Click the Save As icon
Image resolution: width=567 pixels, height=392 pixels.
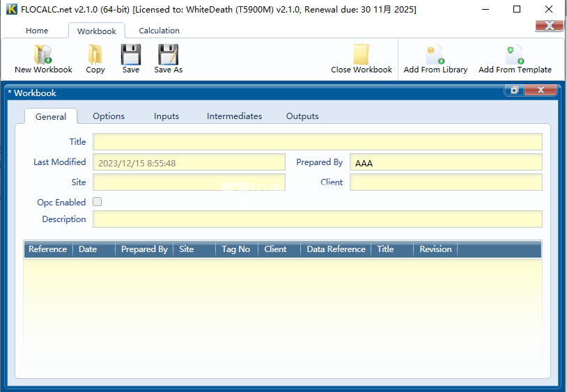168,54
